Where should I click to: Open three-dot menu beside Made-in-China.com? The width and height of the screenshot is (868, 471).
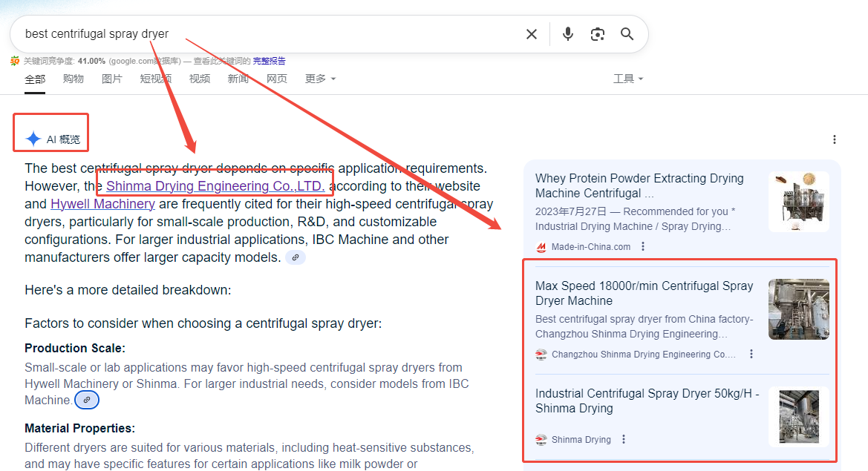643,247
